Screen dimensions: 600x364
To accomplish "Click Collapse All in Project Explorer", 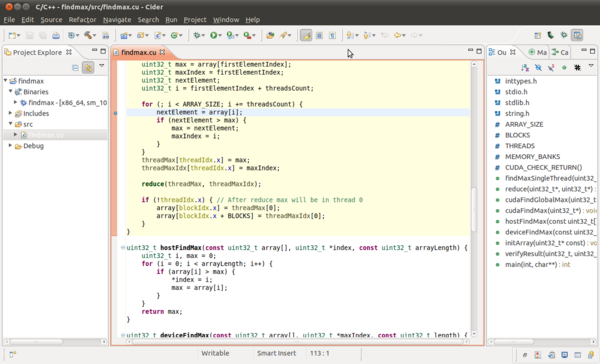I will point(75,68).
